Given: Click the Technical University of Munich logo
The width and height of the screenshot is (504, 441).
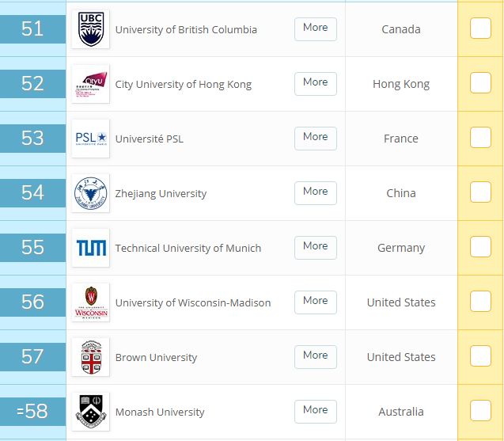Looking at the screenshot, I should [90, 248].
